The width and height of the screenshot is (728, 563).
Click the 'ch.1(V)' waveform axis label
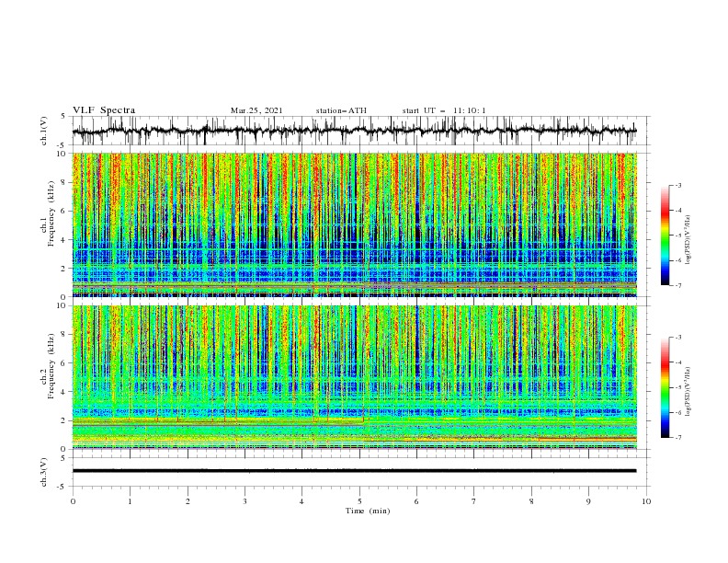(x=44, y=131)
